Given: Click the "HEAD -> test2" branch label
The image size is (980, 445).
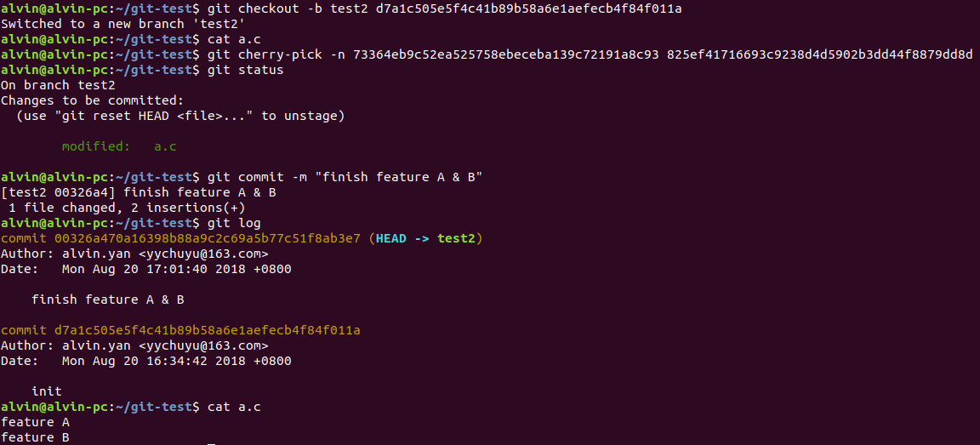Looking at the screenshot, I should [425, 238].
